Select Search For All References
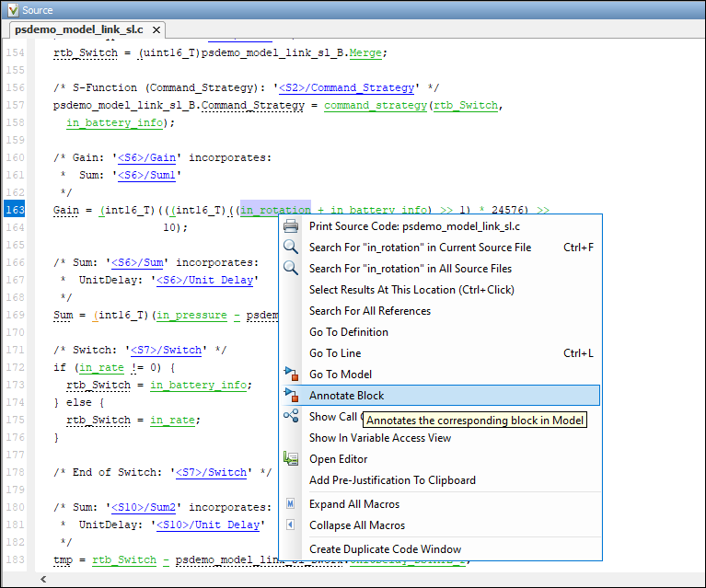The width and height of the screenshot is (706, 588). click(370, 311)
